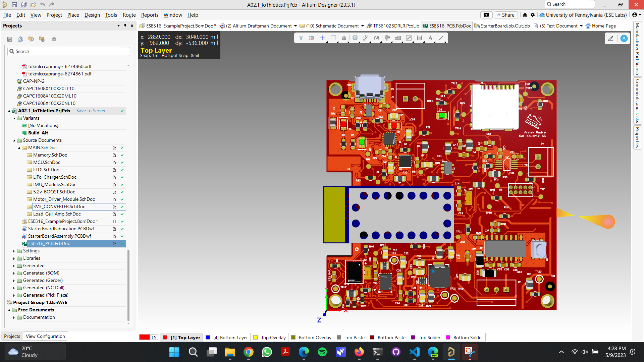Open Spotify from the taskbar
Viewport: 644px width, 362px height.
point(322,352)
